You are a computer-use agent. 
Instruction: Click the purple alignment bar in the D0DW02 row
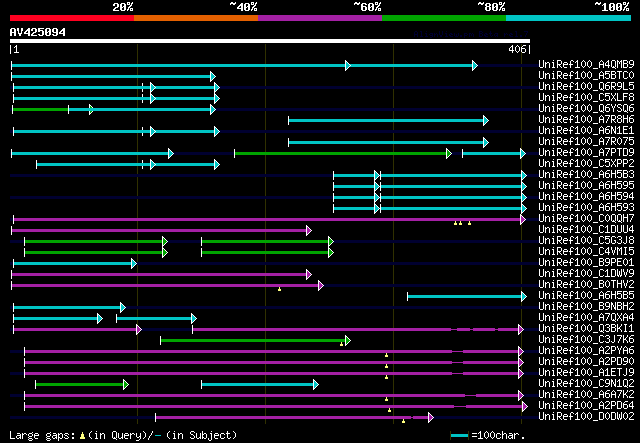click(294, 418)
